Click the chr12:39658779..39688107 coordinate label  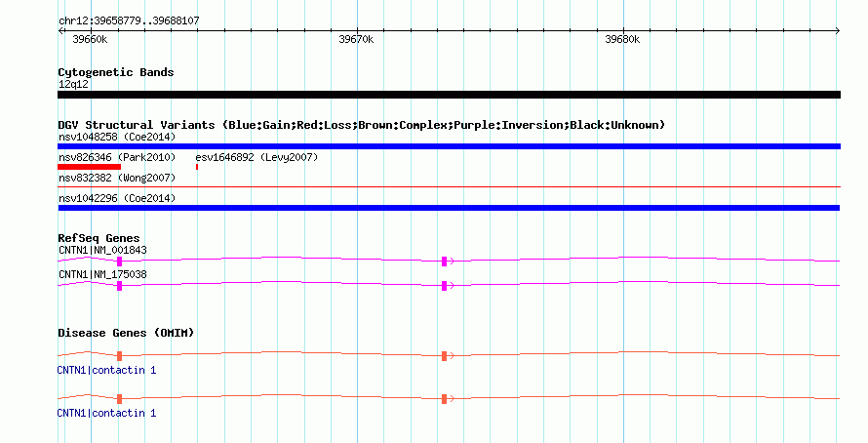pyautogui.click(x=129, y=21)
